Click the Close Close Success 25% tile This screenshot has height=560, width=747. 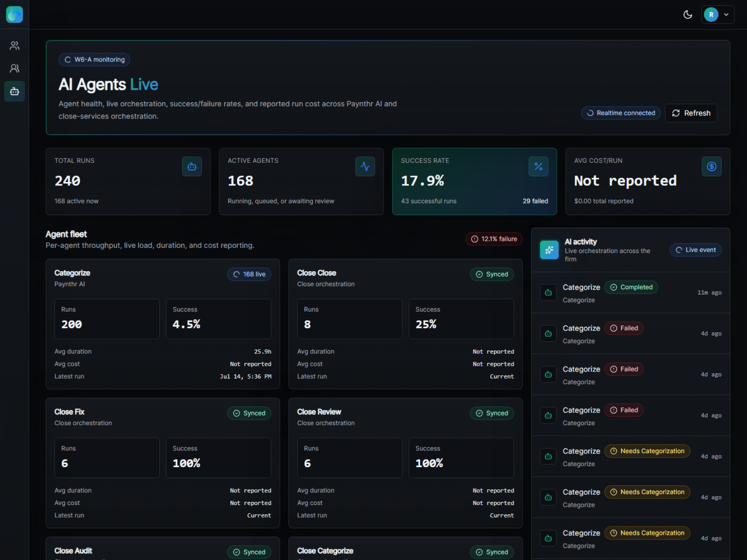461,319
